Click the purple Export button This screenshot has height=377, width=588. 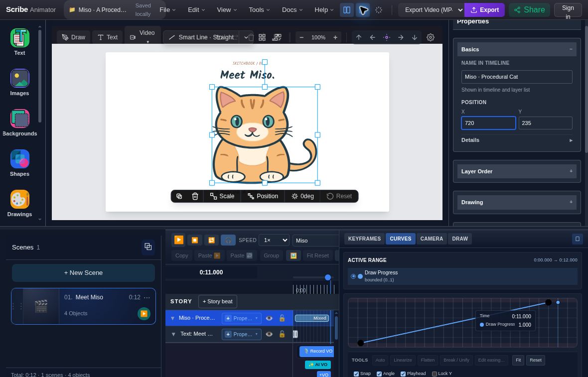click(x=484, y=10)
